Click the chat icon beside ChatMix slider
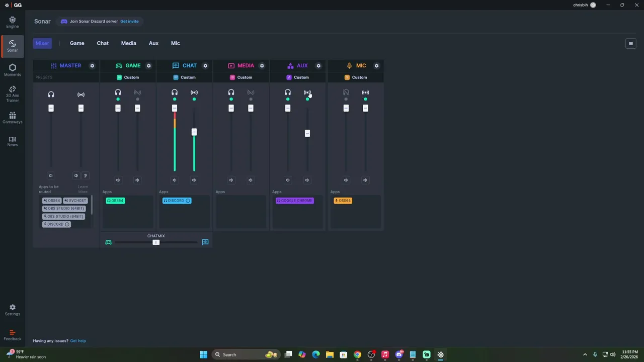Image resolution: width=644 pixels, height=362 pixels. point(205,242)
